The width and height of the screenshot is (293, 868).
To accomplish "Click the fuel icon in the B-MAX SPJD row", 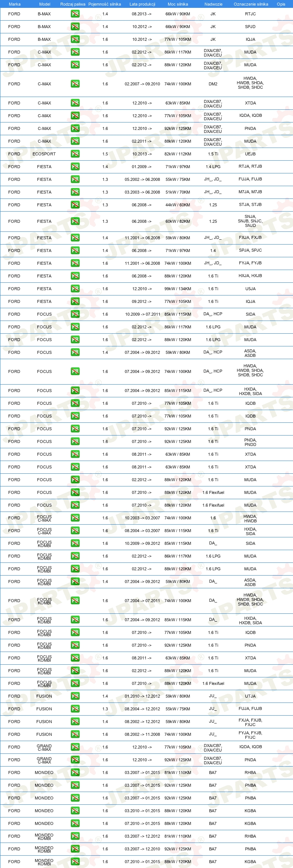I will [75, 27].
